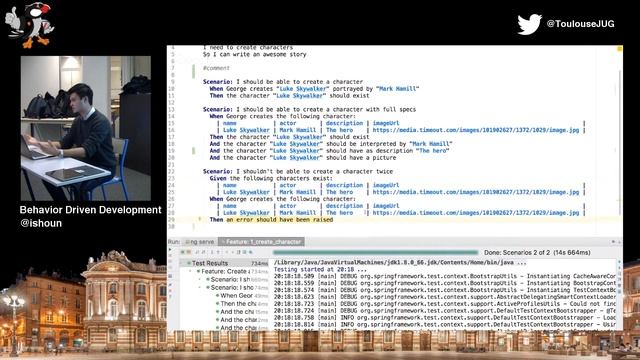Click "Mark Hamill" in 'portrayed by' step
Screen dimensions: 640x360
(398, 89)
